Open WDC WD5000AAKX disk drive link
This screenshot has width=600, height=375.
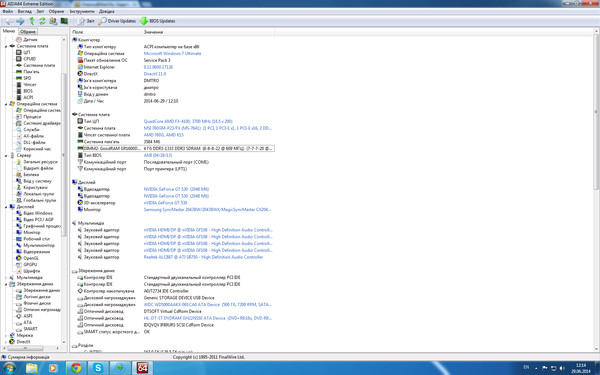pos(207,305)
